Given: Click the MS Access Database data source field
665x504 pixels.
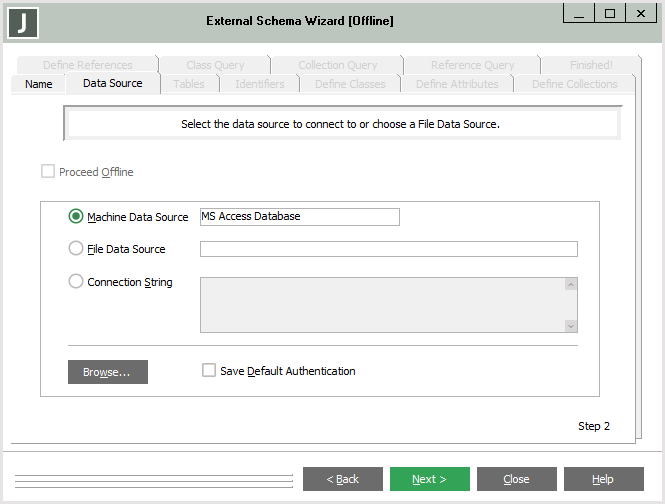Looking at the screenshot, I should click(x=300, y=217).
